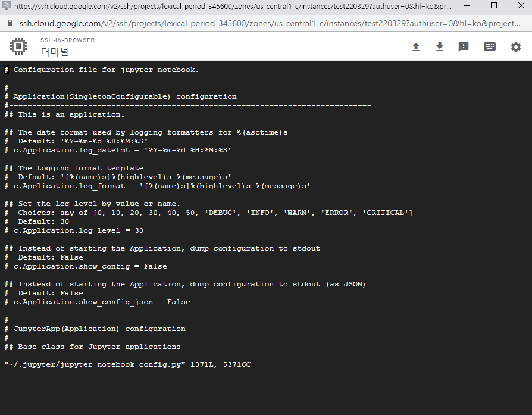
Task: Click the 'Choices: any of [0, 10...' line
Action: (209, 213)
